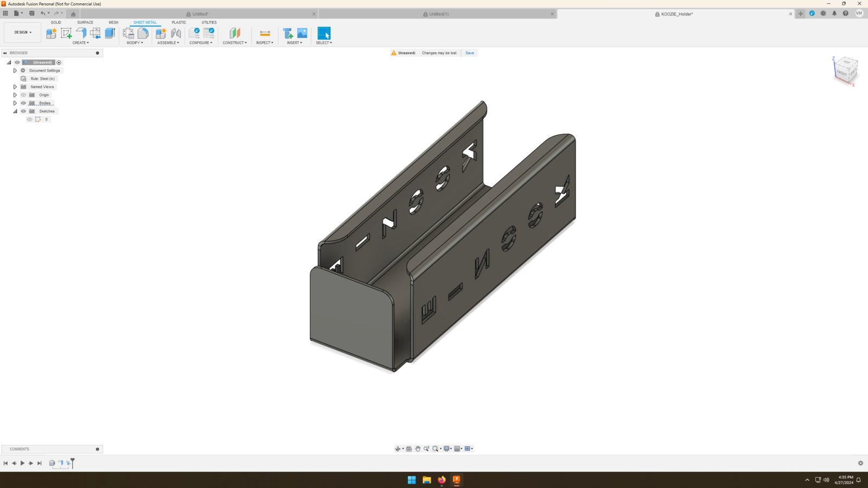Open the Design workspace dropdown
Screen dimensions: 868x488
23,33
